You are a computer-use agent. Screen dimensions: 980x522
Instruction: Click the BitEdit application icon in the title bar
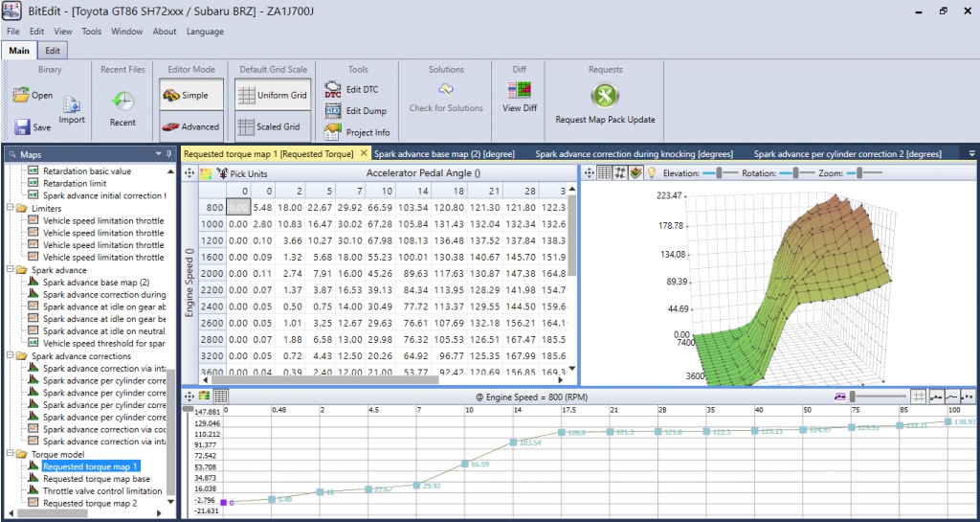(11, 11)
